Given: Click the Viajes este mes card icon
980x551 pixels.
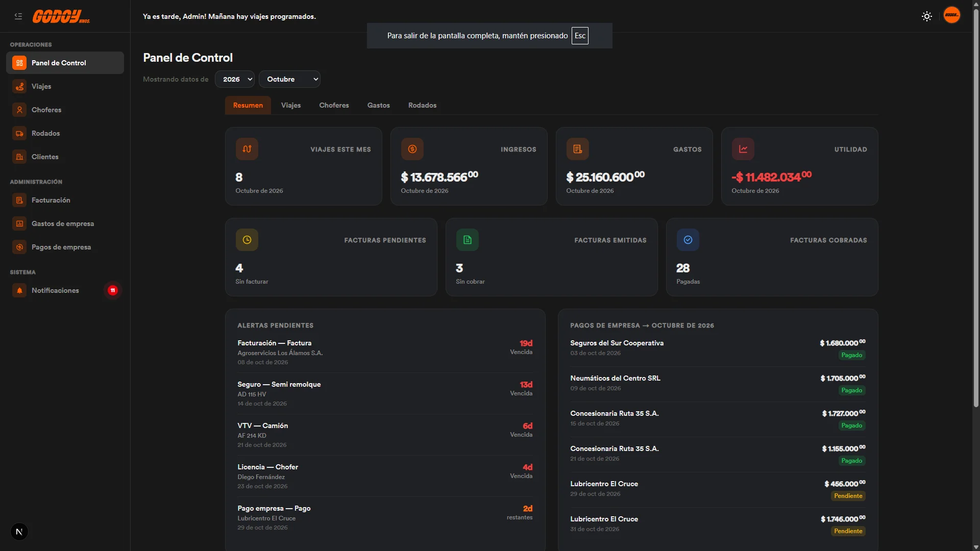Looking at the screenshot, I should [x=247, y=149].
